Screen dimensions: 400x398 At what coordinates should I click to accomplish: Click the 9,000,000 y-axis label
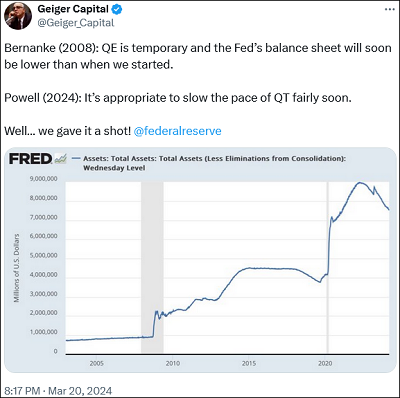pos(43,179)
